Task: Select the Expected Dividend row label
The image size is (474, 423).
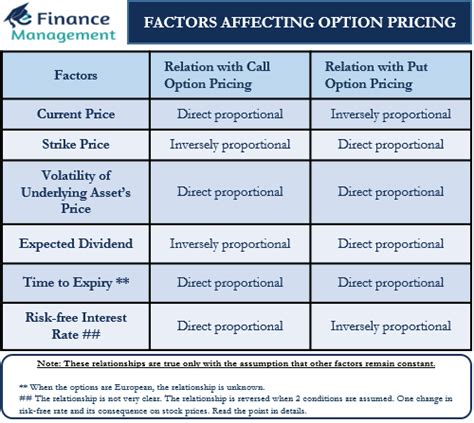Action: click(x=76, y=244)
